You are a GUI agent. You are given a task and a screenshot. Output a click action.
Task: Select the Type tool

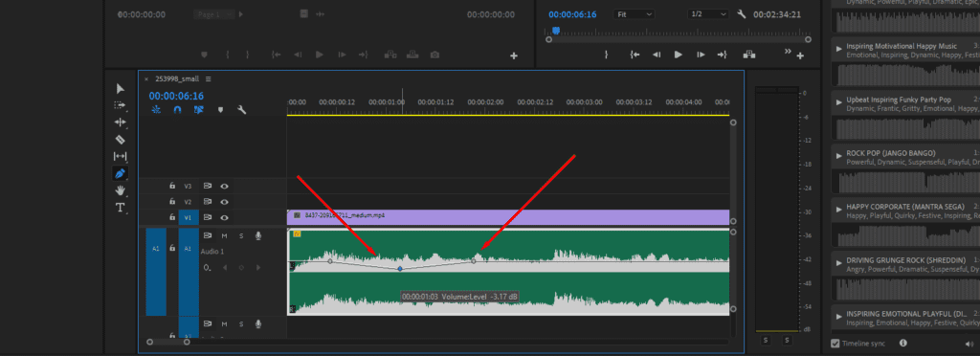(120, 207)
